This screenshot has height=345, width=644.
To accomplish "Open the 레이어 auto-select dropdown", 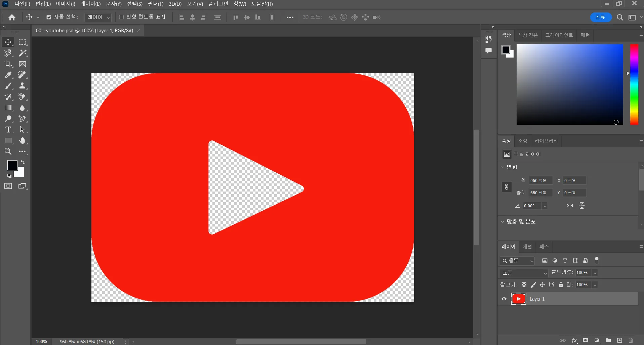I will pyautogui.click(x=98, y=17).
